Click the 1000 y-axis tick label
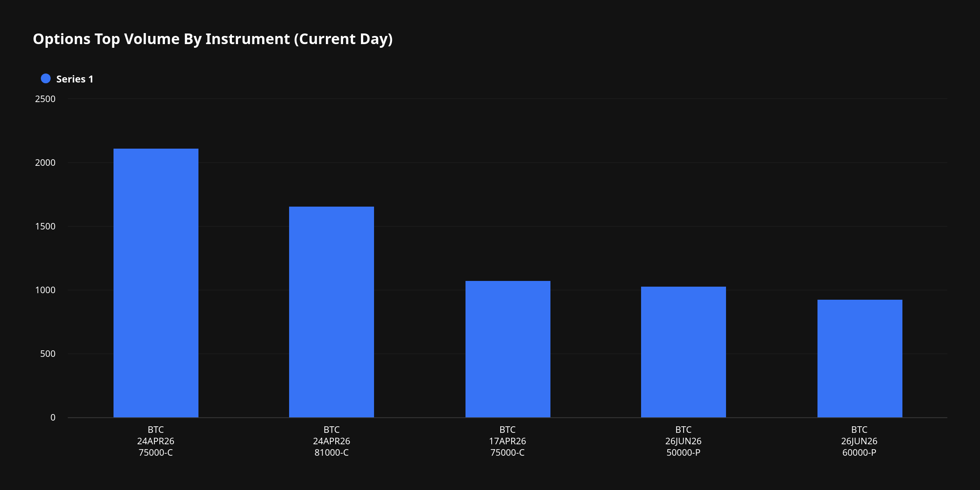The height and width of the screenshot is (490, 980). pos(45,290)
